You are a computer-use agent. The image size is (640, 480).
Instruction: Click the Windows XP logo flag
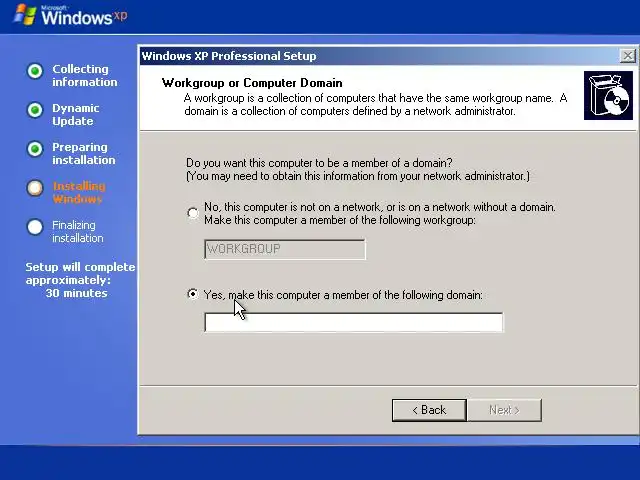tap(25, 15)
